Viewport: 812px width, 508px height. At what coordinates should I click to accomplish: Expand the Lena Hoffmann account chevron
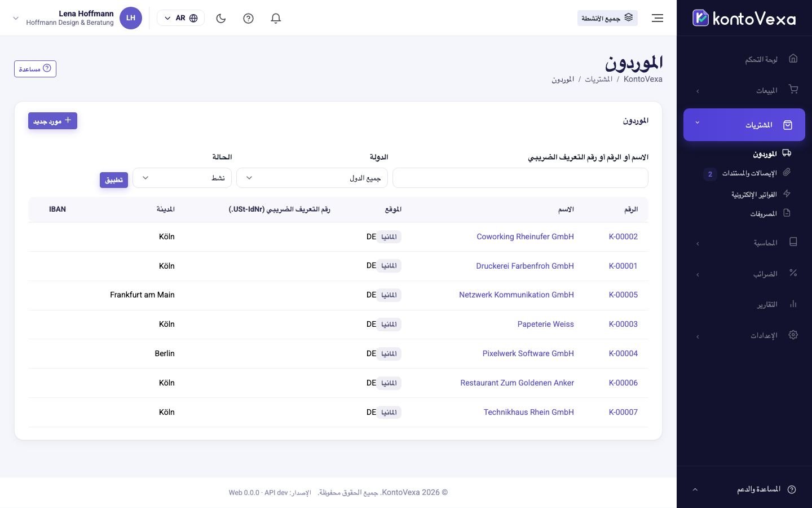tap(16, 18)
